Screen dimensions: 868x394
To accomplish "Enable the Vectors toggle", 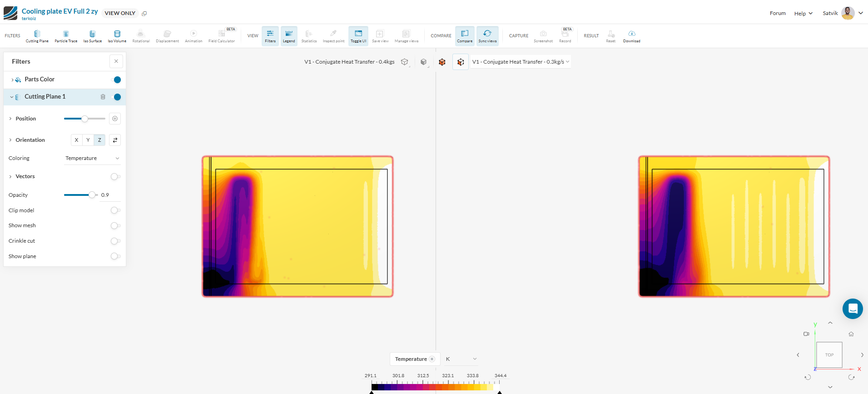I will [x=115, y=177].
